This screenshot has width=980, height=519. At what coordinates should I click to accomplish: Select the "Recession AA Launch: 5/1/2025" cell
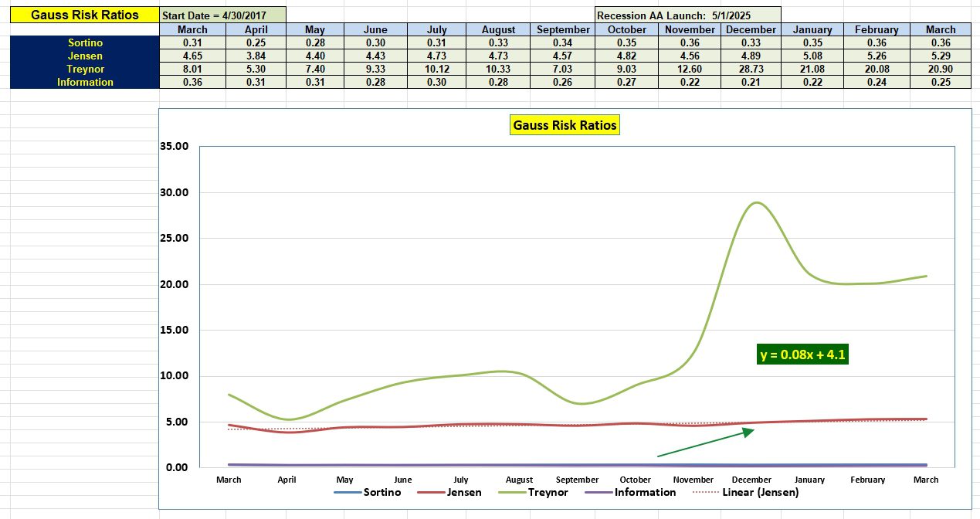click(x=688, y=15)
